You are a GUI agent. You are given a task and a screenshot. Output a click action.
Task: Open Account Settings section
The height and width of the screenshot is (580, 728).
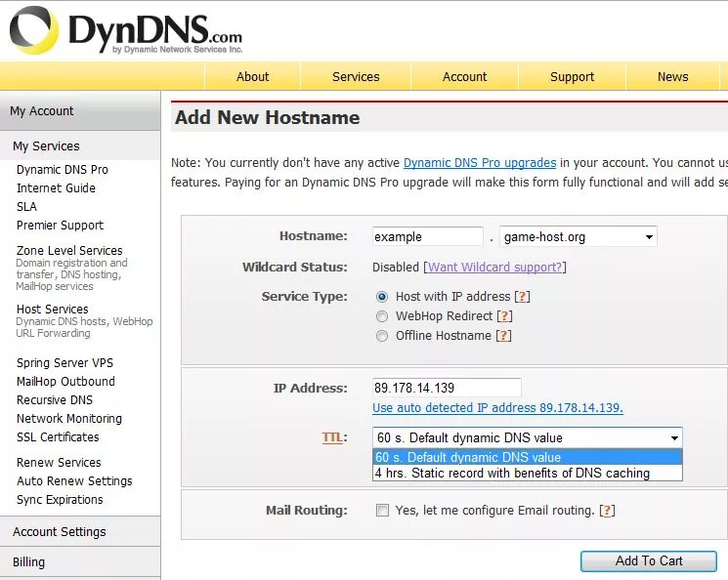pos(80,532)
